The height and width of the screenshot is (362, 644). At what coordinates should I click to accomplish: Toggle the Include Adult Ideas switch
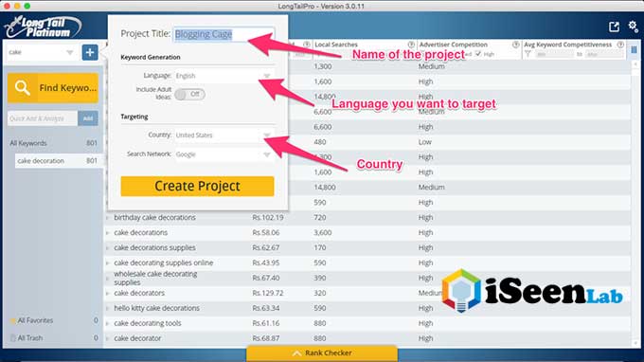pos(189,95)
